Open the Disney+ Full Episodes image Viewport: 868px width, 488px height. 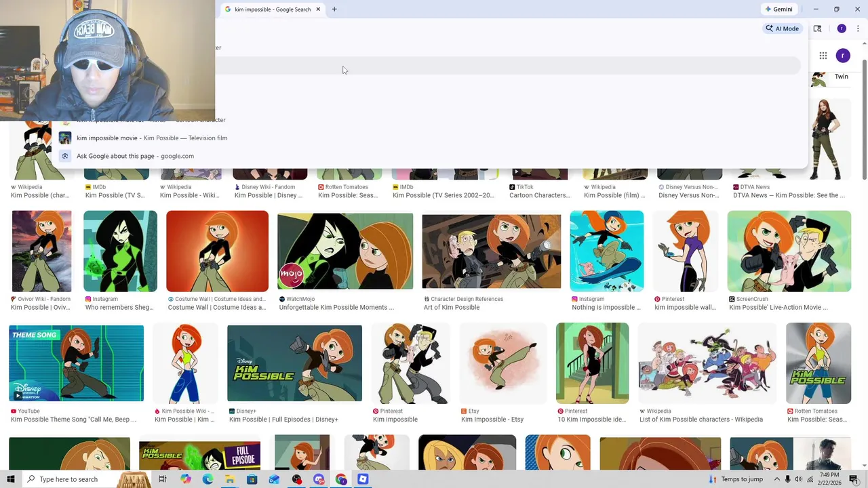tap(294, 363)
